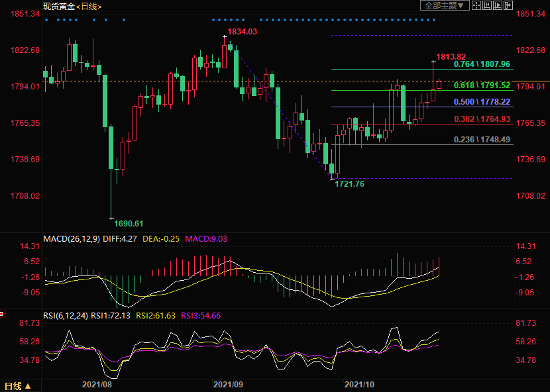Click the 2021/10 date on the time axis
Viewport: 550px width, 392px height.
click(360, 384)
